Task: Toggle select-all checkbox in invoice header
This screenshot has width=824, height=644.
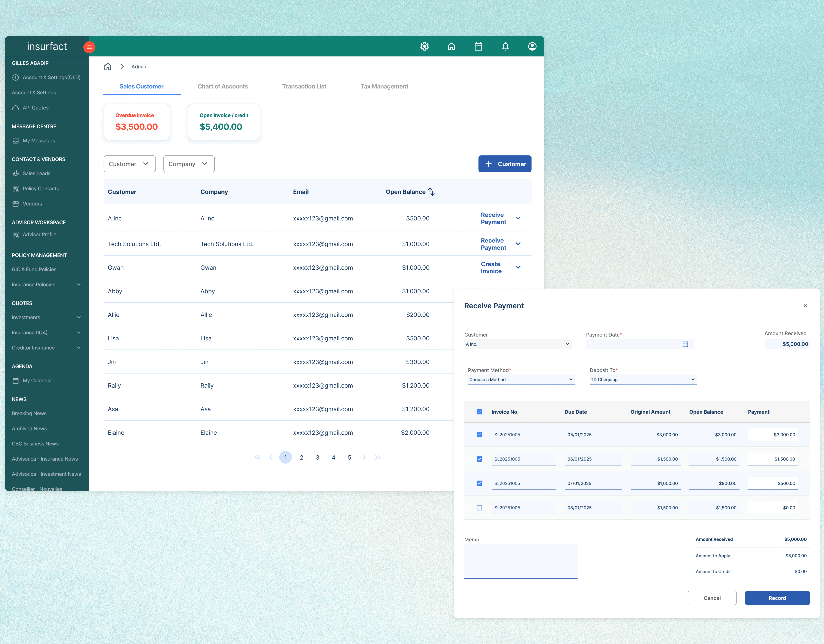Action: point(479,412)
